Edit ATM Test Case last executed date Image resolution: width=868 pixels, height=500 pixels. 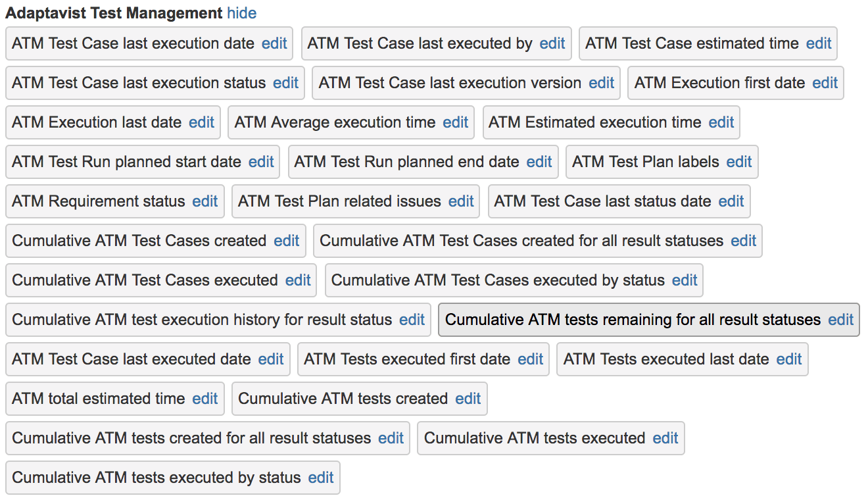tap(271, 359)
